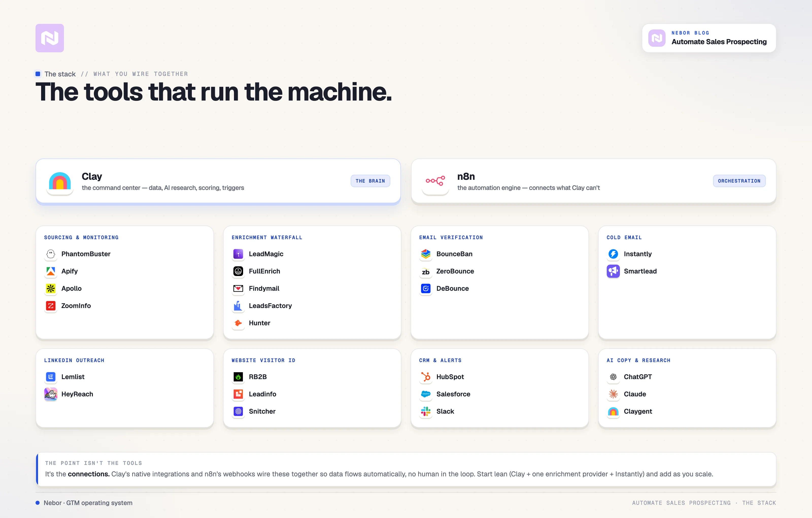
Task: Click the Snitcher name
Action: [262, 411]
